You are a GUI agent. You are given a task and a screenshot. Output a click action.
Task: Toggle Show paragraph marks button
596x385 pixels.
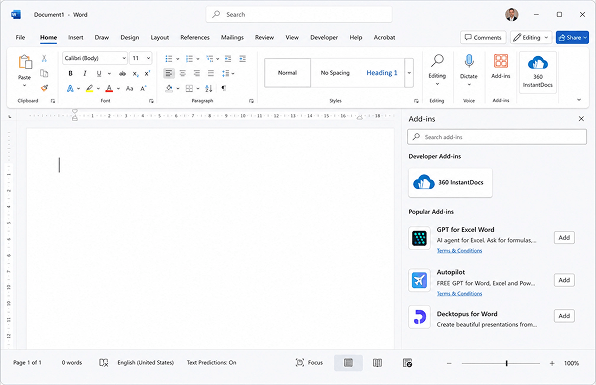click(x=224, y=88)
